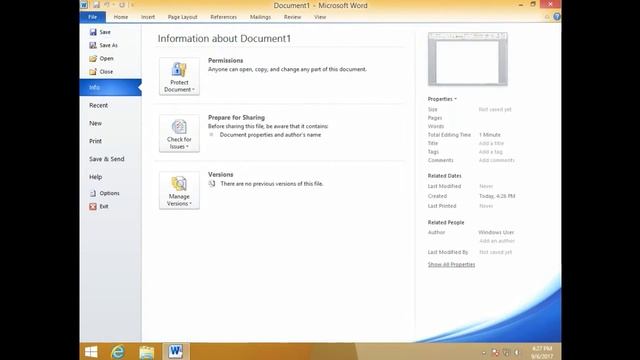Open a document via the Open entry
The height and width of the screenshot is (360, 640).
(x=102, y=58)
